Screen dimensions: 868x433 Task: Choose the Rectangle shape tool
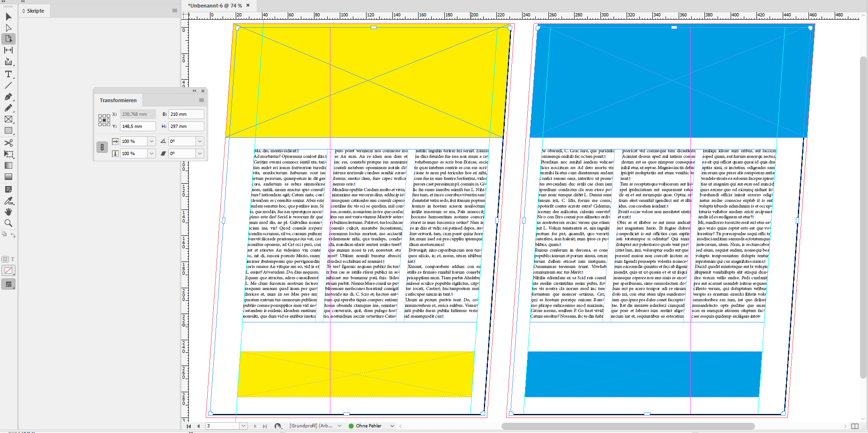[8, 131]
